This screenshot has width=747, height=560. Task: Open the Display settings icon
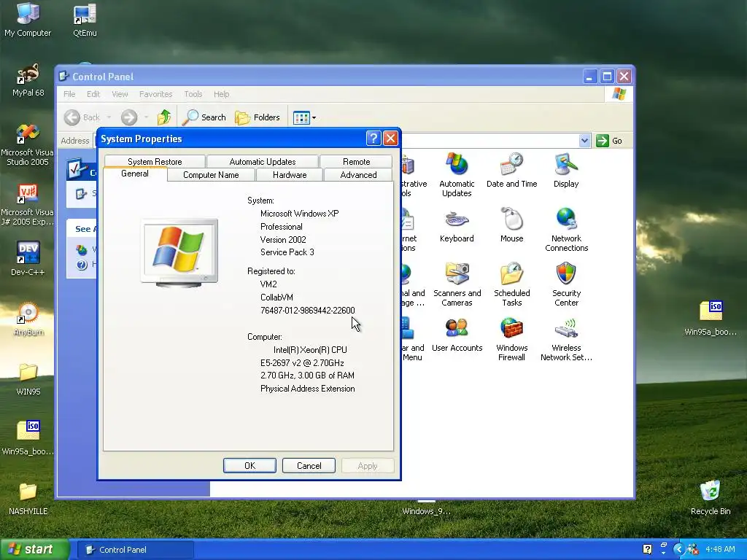tap(566, 170)
